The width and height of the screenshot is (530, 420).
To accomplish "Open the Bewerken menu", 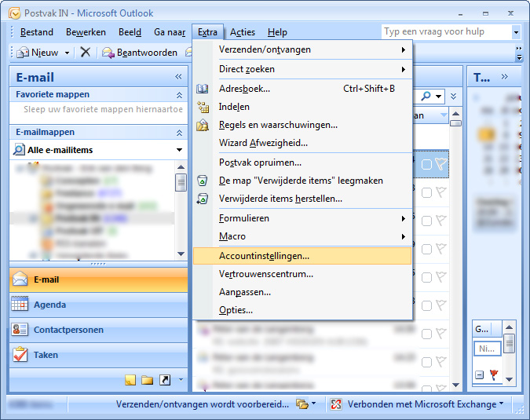I will [x=86, y=32].
